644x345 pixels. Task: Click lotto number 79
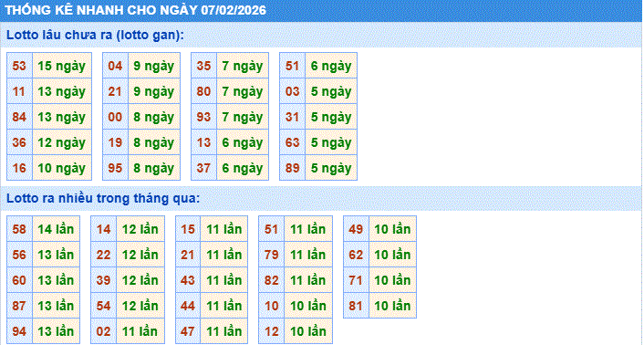pos(272,255)
